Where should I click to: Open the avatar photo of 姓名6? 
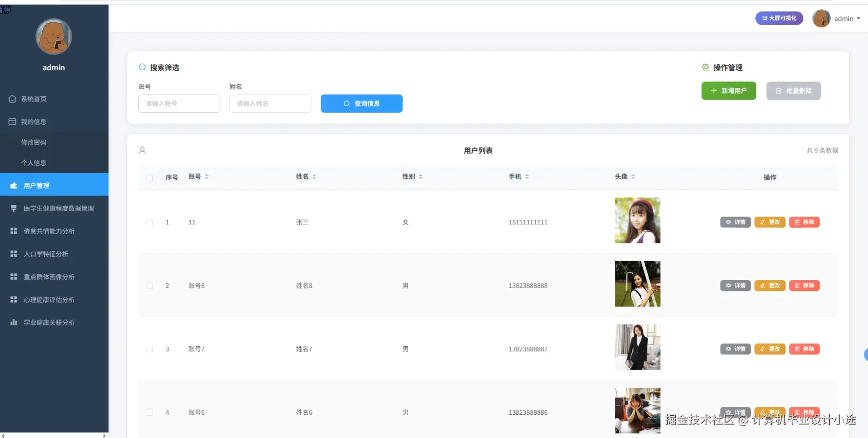pos(638,411)
